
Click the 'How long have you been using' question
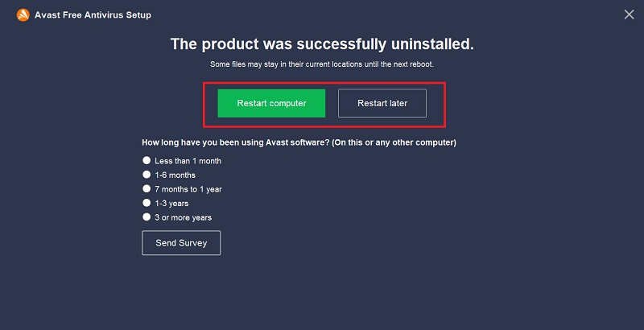244,142
